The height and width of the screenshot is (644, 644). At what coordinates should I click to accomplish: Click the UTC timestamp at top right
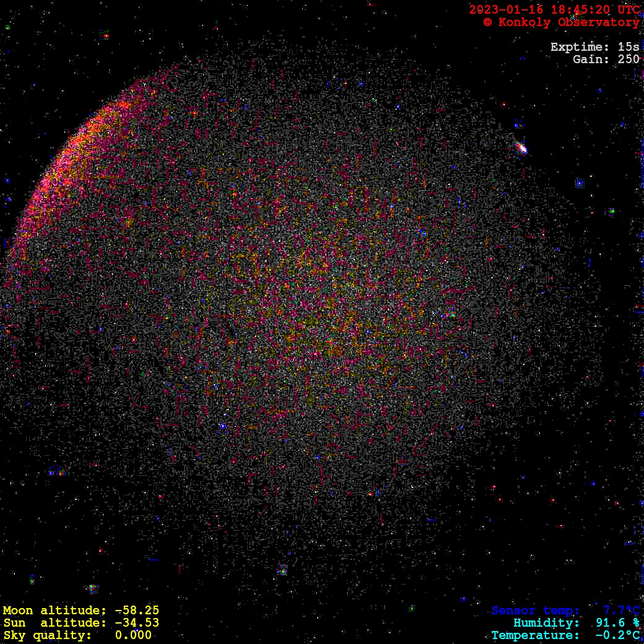554,9
